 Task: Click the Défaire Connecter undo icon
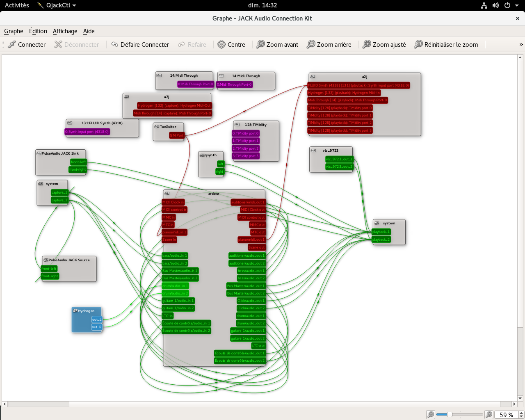114,44
